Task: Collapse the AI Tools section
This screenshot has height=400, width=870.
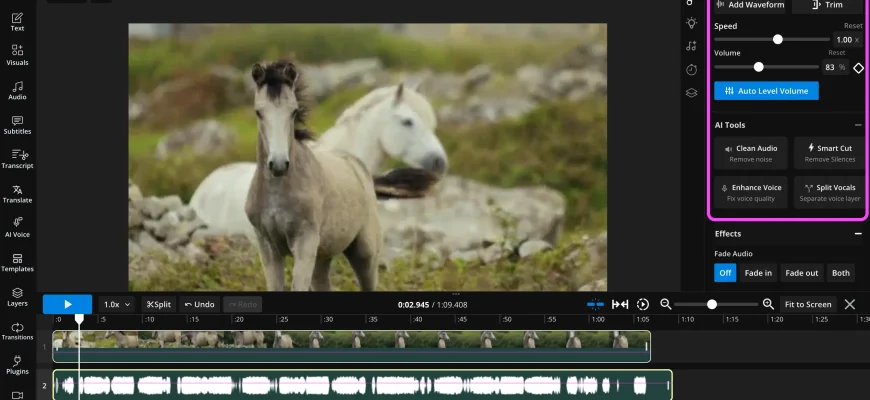Action: 858,125
